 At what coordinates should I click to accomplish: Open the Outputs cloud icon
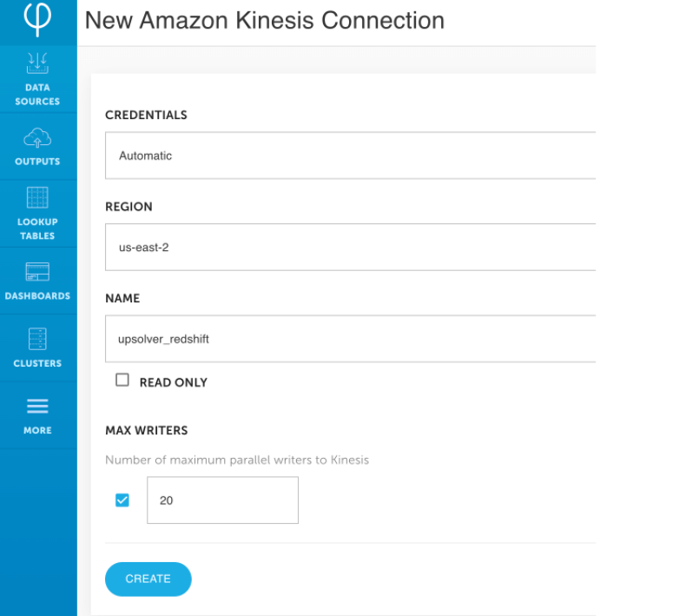pyautogui.click(x=37, y=136)
